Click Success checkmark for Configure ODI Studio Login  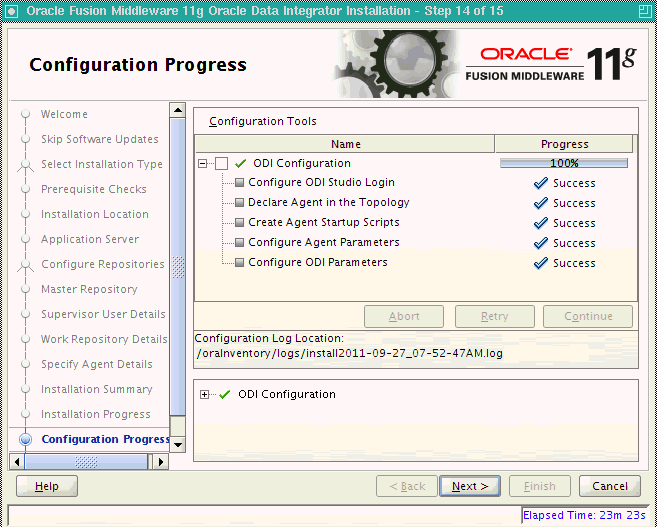pos(541,183)
